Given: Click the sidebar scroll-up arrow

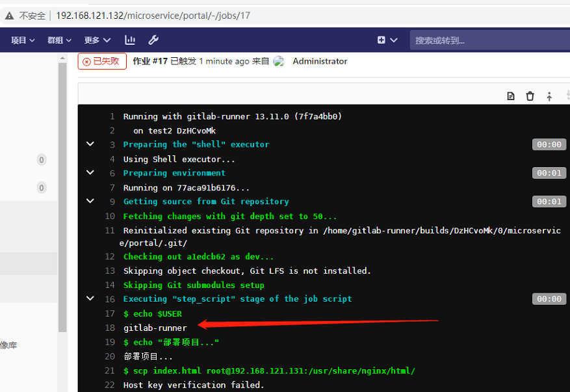Looking at the screenshot, I should tap(62, 58).
